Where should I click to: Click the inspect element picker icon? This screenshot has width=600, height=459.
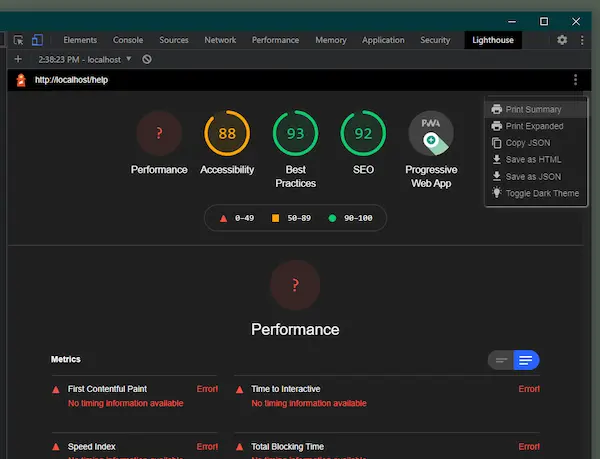(18, 40)
